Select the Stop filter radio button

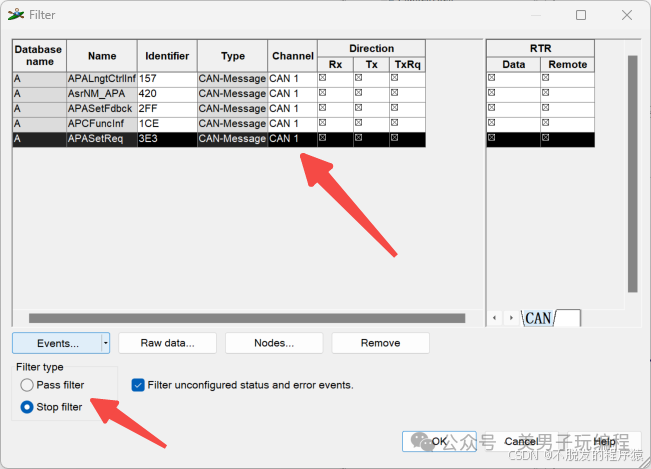pyautogui.click(x=27, y=407)
